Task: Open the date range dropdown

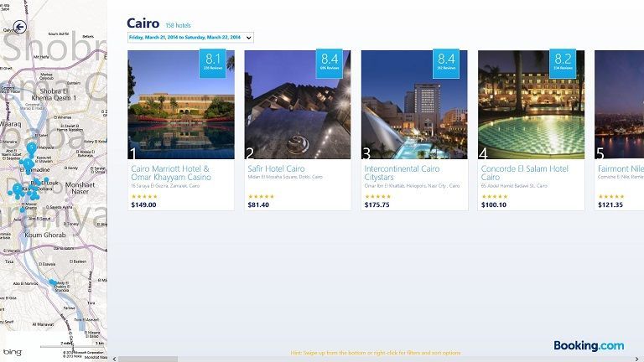Action: [x=190, y=38]
